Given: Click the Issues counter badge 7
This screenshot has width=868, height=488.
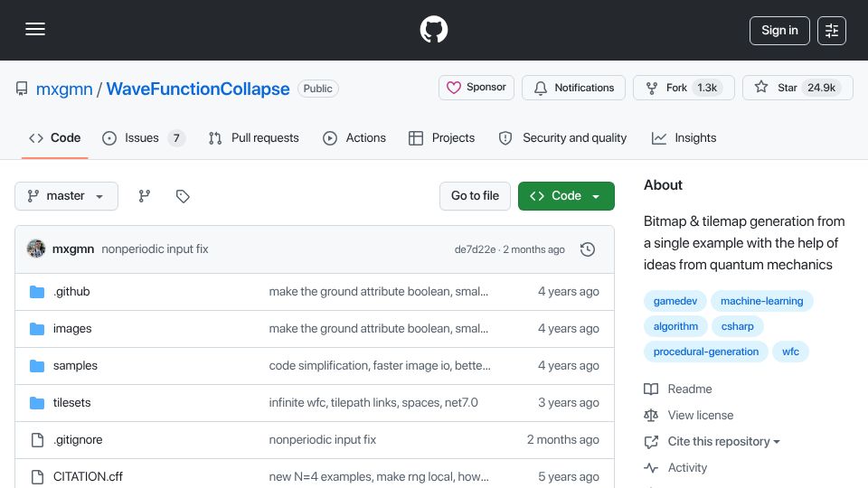Looking at the screenshot, I should pos(176,137).
